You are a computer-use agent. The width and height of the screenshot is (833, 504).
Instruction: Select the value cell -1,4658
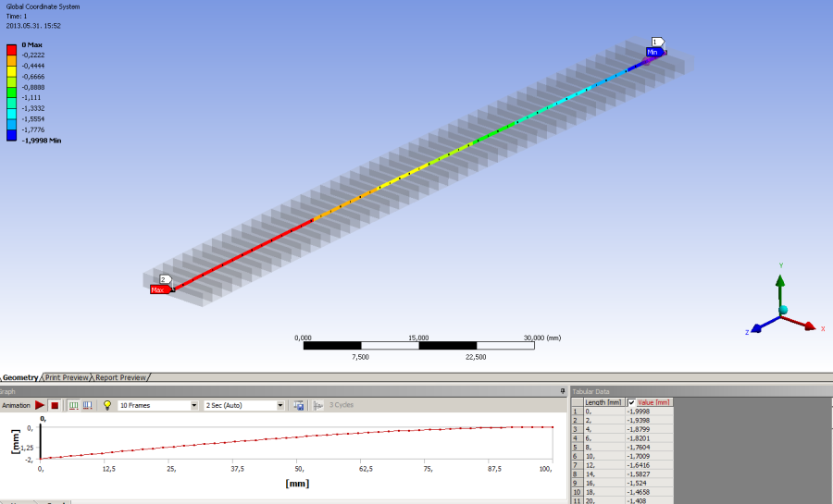(x=649, y=492)
